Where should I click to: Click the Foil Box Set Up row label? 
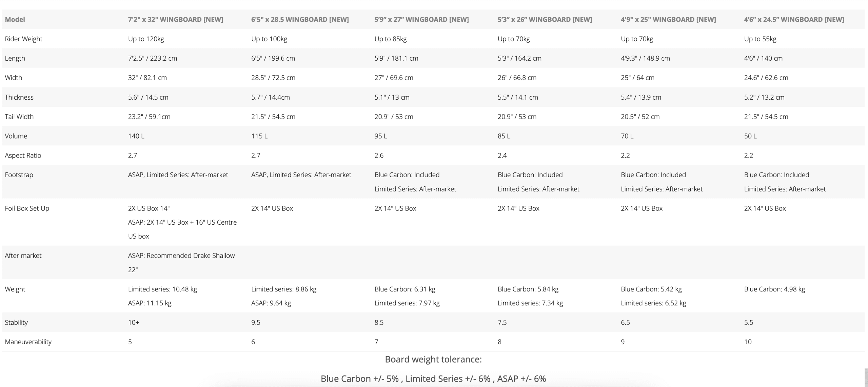[x=27, y=208]
